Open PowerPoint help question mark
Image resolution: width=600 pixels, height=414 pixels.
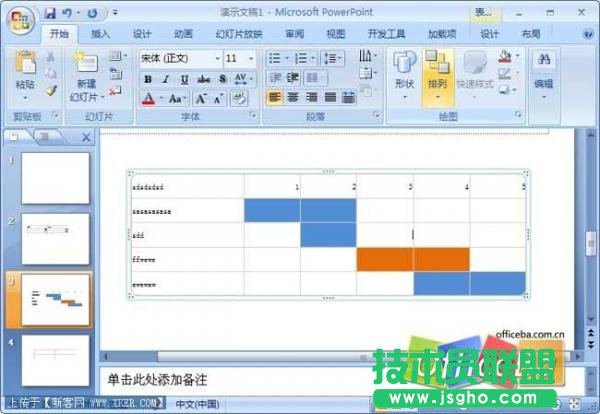click(x=589, y=34)
